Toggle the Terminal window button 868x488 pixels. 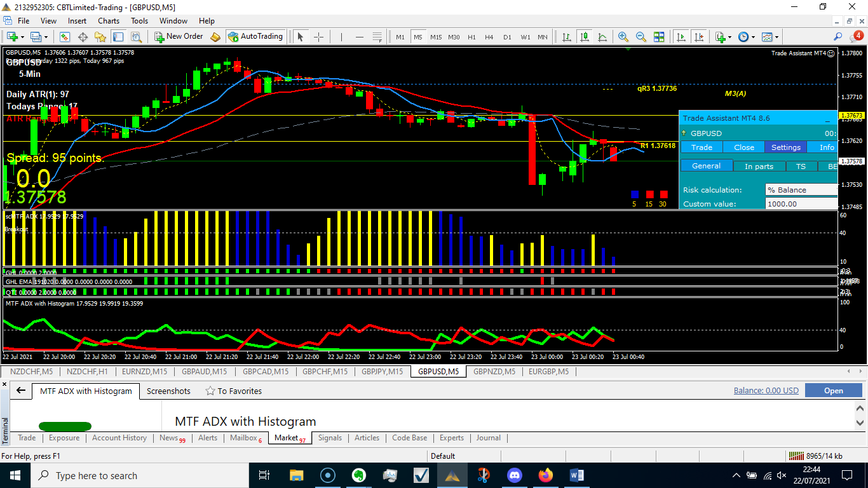coord(118,37)
